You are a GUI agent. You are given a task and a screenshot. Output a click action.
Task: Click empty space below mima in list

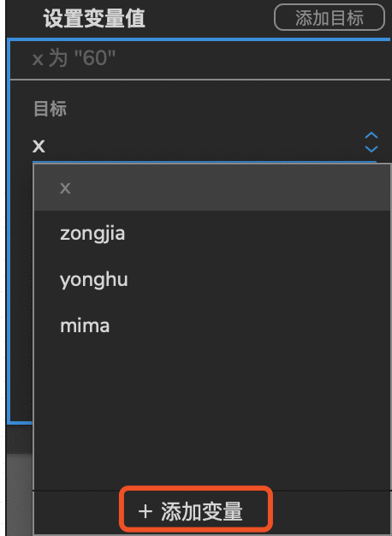click(212, 417)
